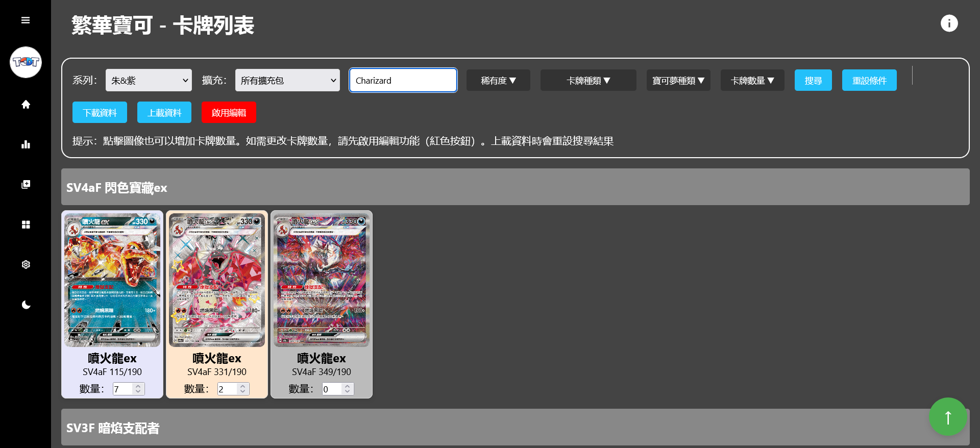Open the 擴充 expansion pack dropdown
The height and width of the screenshot is (448, 980).
pyautogui.click(x=287, y=81)
